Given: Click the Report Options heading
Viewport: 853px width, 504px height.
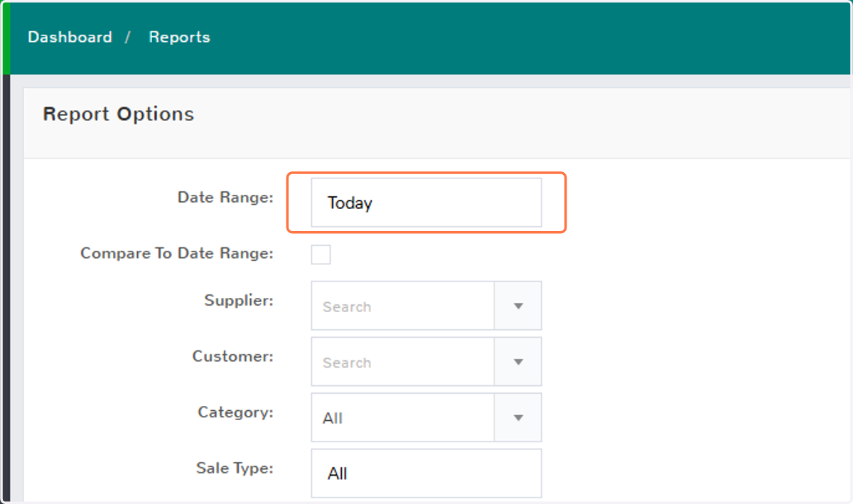Looking at the screenshot, I should (118, 114).
